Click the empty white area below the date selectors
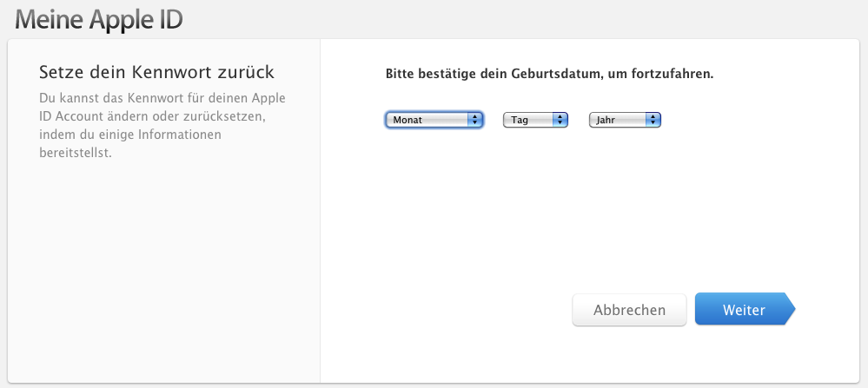Viewport: 868px width, 388px height. 589,210
